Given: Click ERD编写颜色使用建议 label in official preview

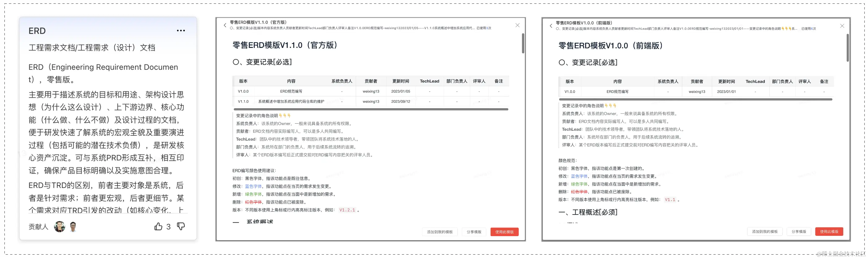Looking at the screenshot, I should (x=254, y=170).
